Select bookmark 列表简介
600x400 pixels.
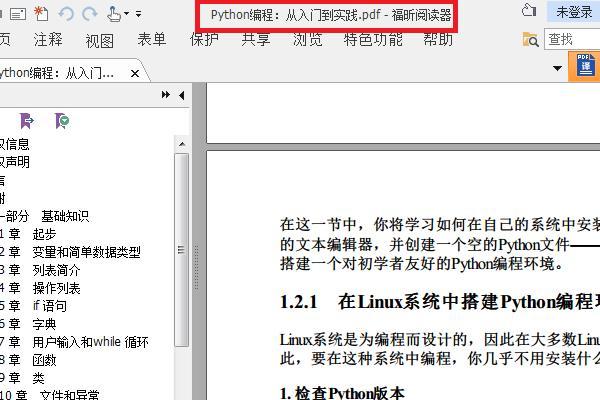(x=56, y=270)
